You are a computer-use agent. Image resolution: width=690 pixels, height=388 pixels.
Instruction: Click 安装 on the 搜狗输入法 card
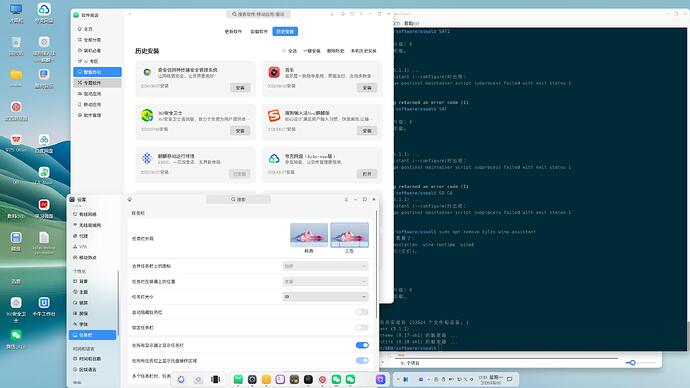coord(367,131)
